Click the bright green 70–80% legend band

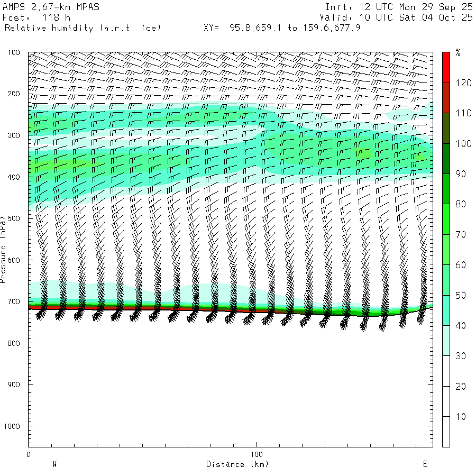pos(446,219)
